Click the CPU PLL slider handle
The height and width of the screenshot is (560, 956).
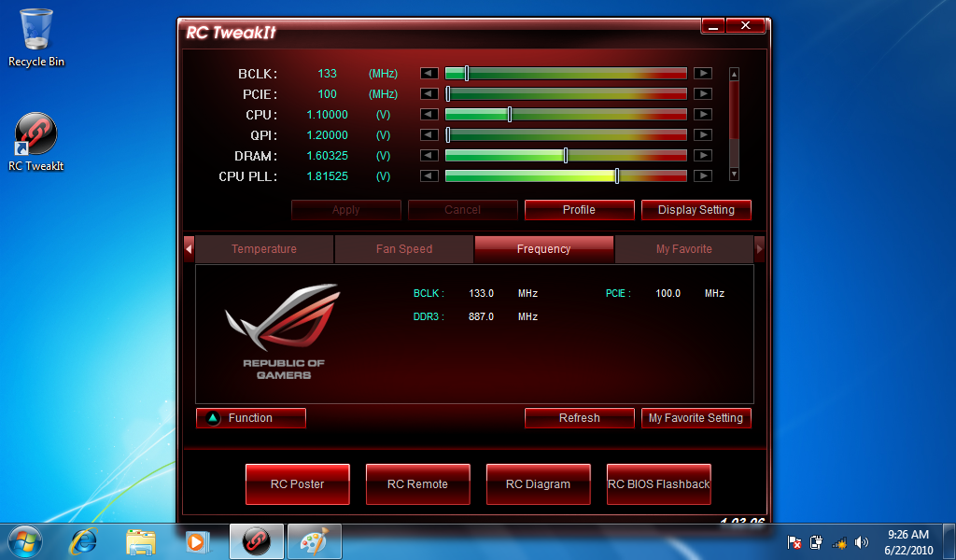click(617, 176)
